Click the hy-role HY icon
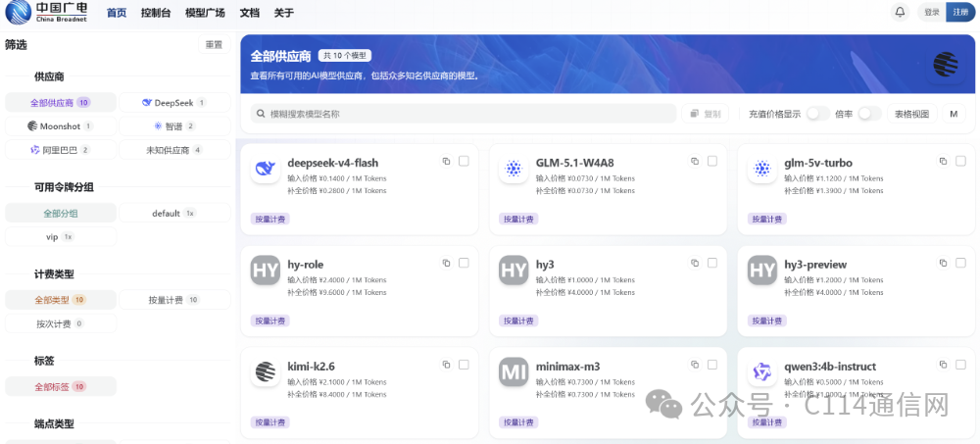This screenshot has width=980, height=444. point(265,271)
